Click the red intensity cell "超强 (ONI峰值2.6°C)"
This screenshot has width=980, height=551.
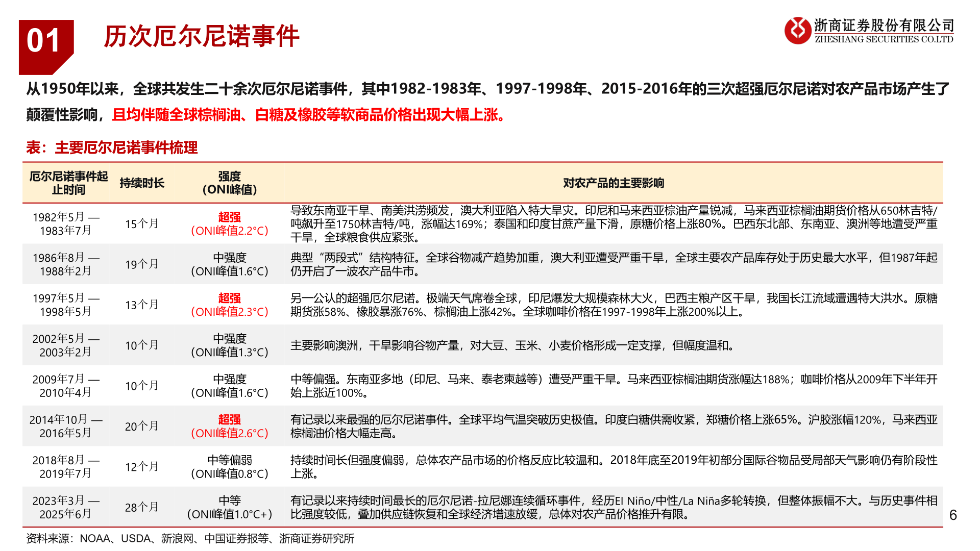point(230,426)
